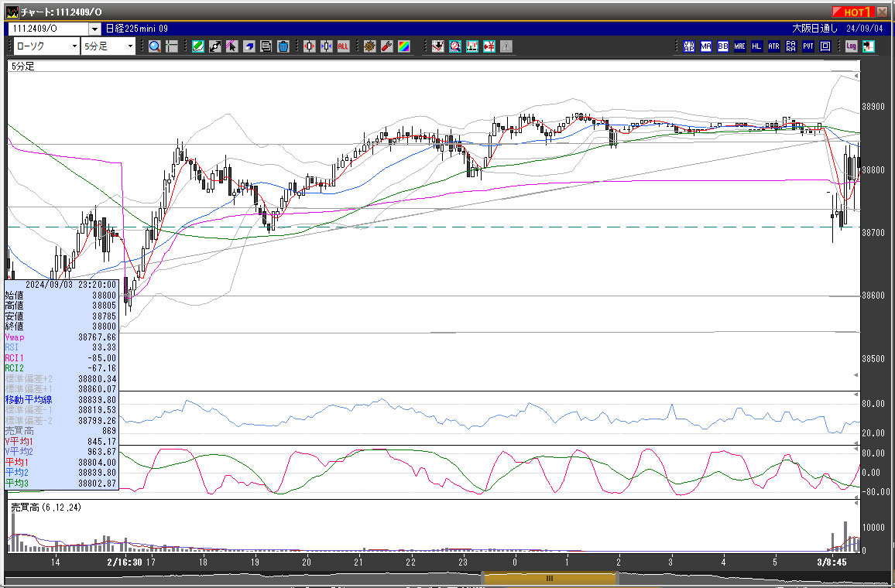The image size is (895, 588).
Task: Click the RSI 33.33 row in data panel
Action: [x=60, y=347]
